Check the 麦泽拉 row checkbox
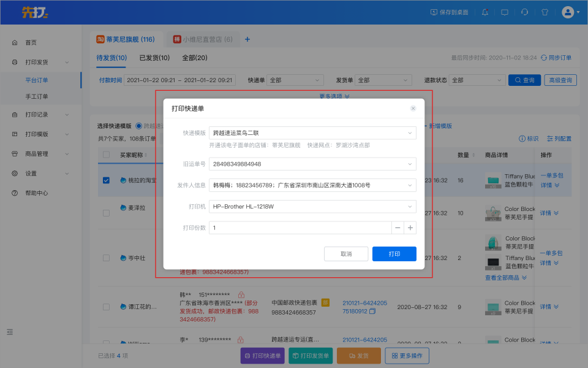The image size is (588, 368). tap(107, 213)
